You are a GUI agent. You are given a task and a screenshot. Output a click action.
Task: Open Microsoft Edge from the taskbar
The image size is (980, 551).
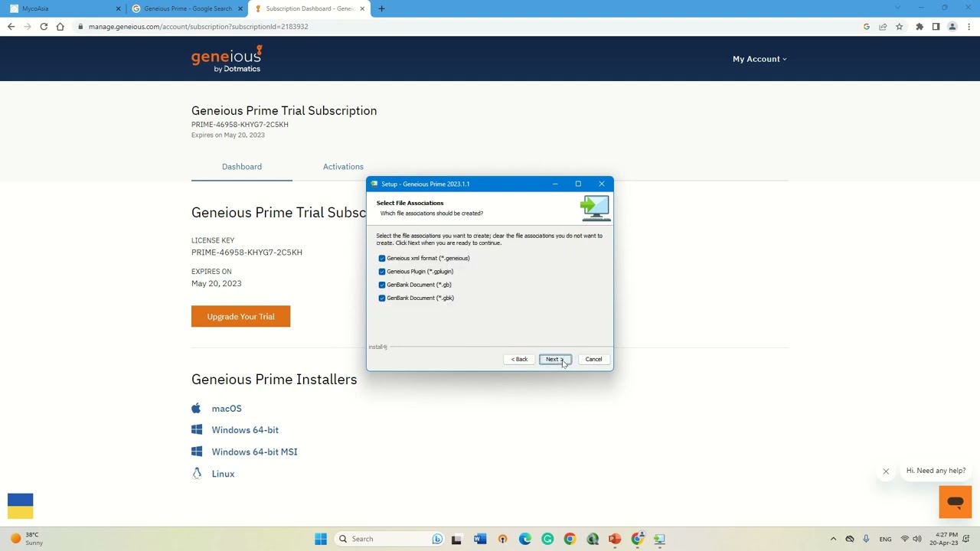525,539
